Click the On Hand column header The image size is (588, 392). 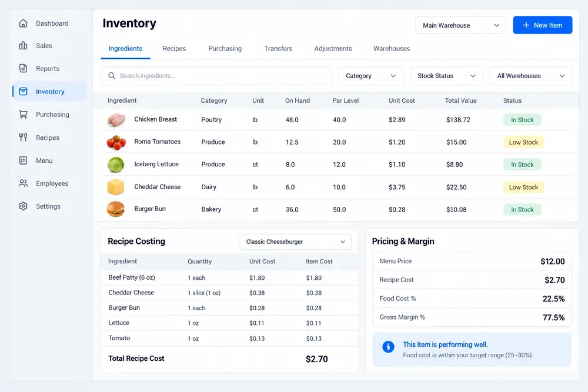tap(298, 100)
